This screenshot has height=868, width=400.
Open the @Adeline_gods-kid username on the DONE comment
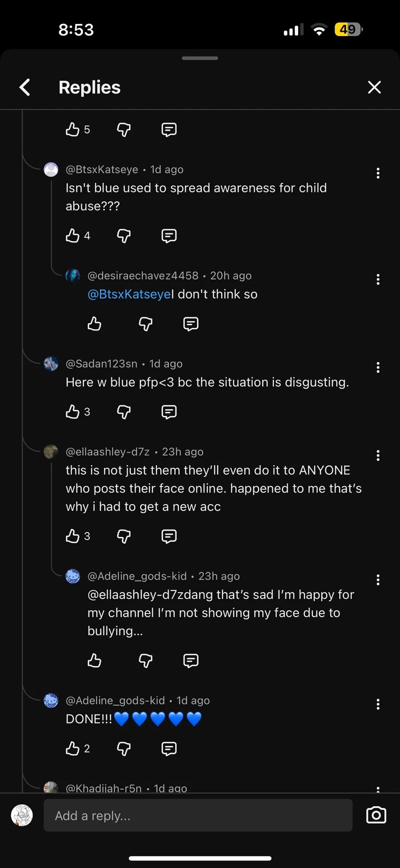click(x=115, y=701)
